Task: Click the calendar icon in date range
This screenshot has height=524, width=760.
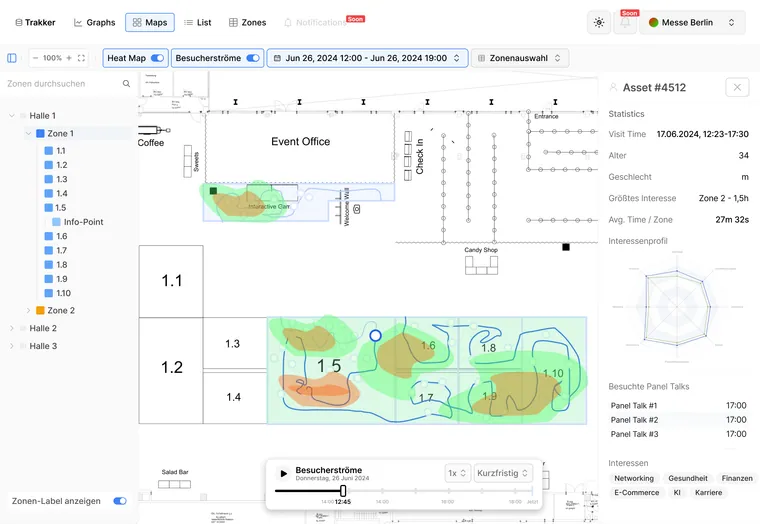Action: pos(277,58)
